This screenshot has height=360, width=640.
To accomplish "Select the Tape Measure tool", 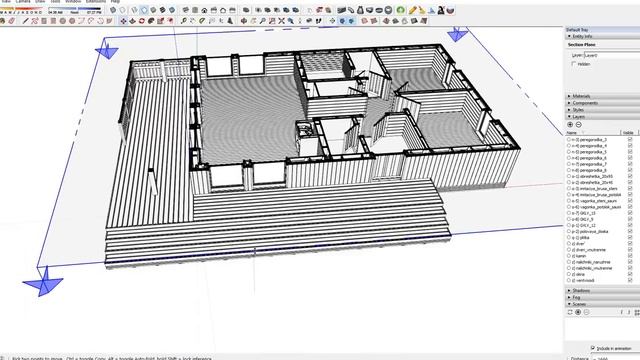I will click(183, 21).
